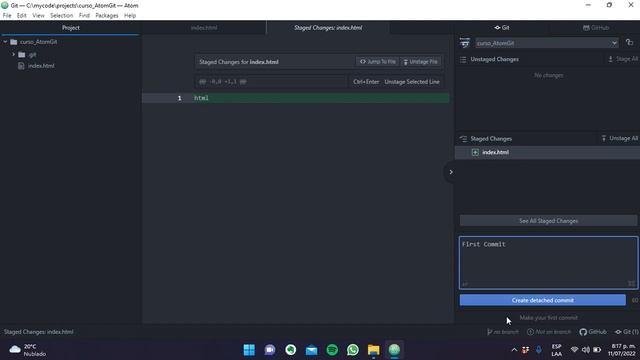Click the curso_AtomGit root folder icon
640x360 pixels.
point(14,42)
